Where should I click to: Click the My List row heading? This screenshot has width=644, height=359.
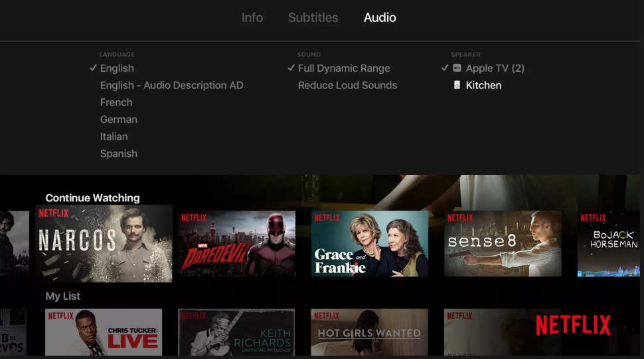point(63,296)
